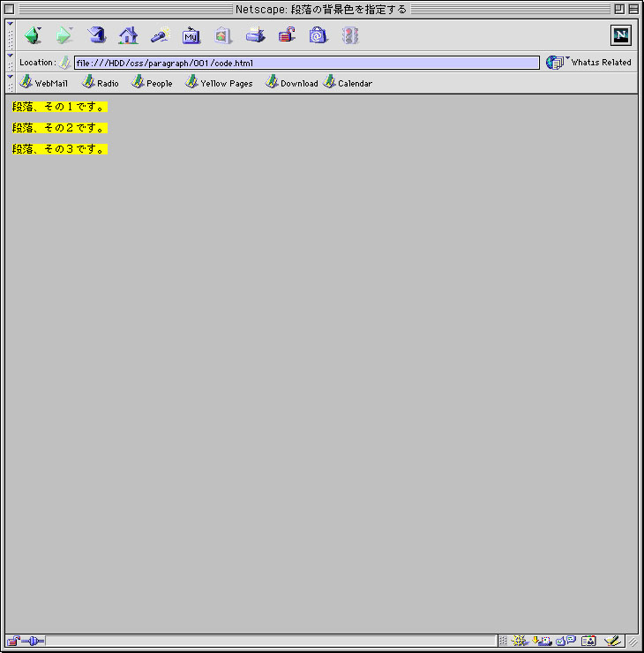Print the page using printer icon

255,36
